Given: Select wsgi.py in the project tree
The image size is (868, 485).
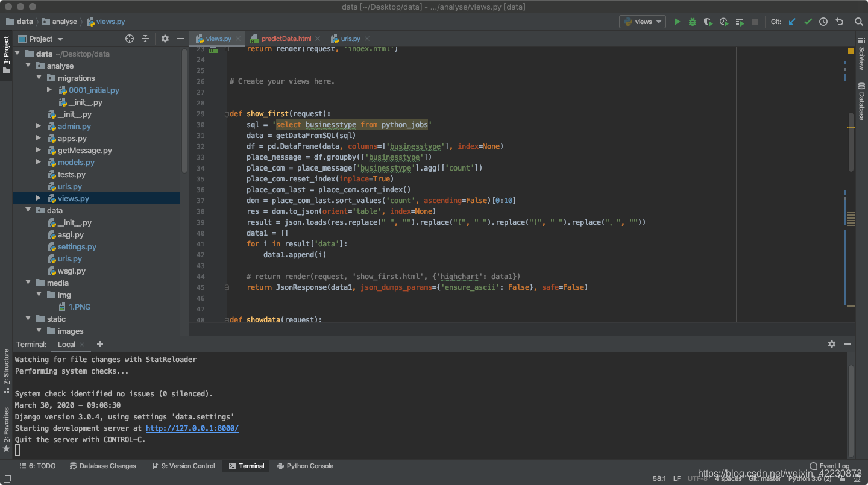Looking at the screenshot, I should [x=71, y=271].
